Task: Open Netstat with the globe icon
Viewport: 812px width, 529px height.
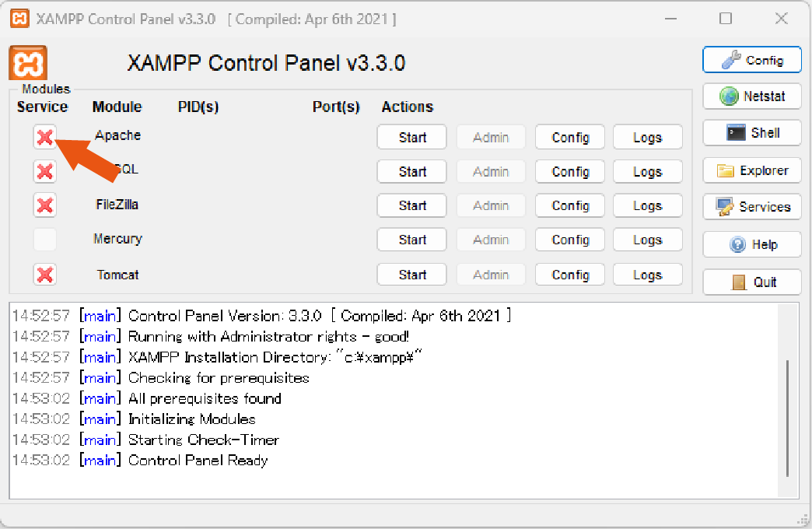Action: (x=752, y=96)
